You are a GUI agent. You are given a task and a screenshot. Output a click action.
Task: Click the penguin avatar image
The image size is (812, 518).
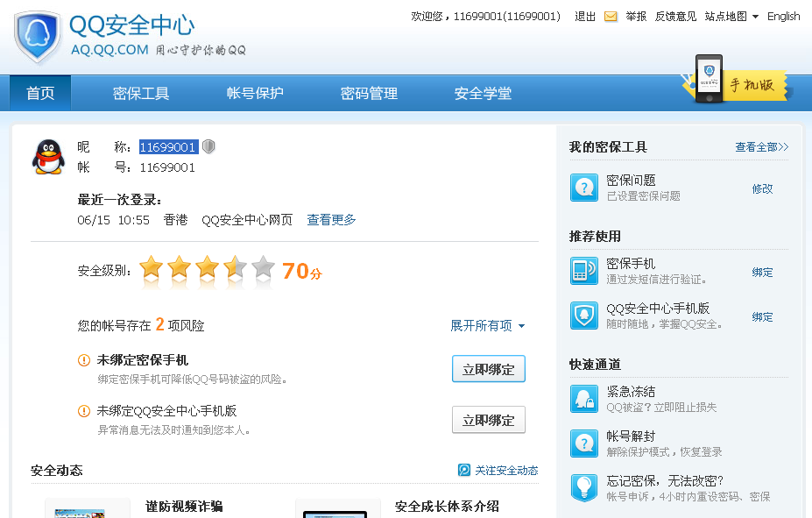49,157
